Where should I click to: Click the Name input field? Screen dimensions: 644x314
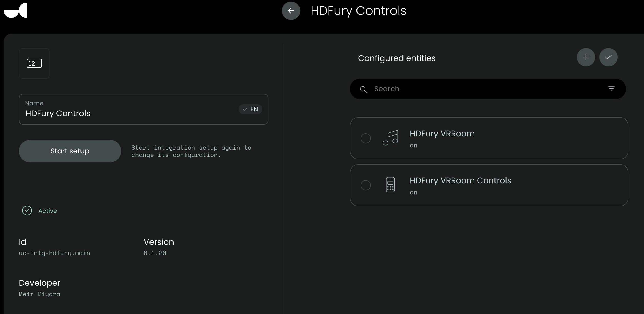click(128, 113)
